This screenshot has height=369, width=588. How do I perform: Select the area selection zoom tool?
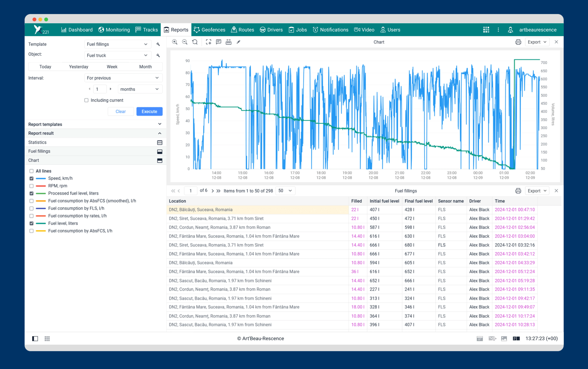coord(208,42)
